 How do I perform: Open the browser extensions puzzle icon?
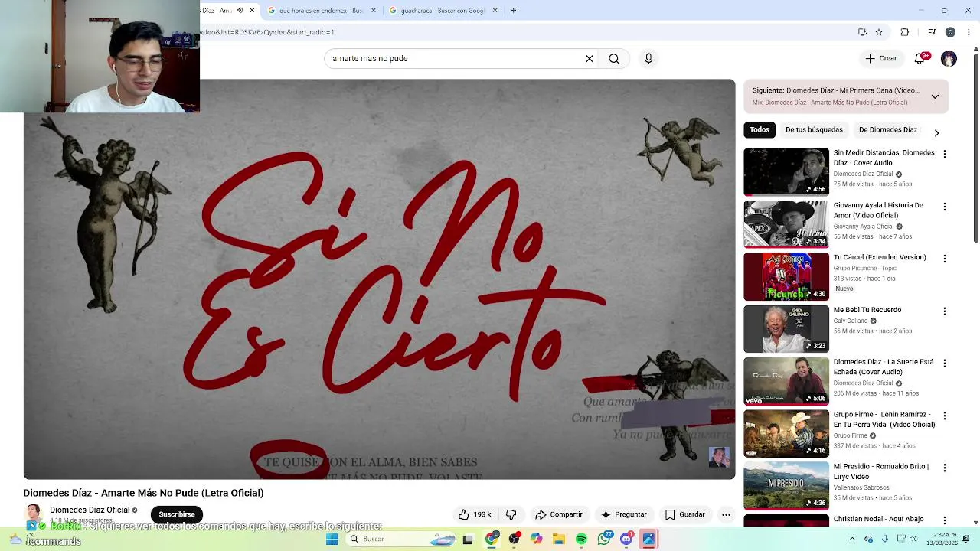click(905, 32)
